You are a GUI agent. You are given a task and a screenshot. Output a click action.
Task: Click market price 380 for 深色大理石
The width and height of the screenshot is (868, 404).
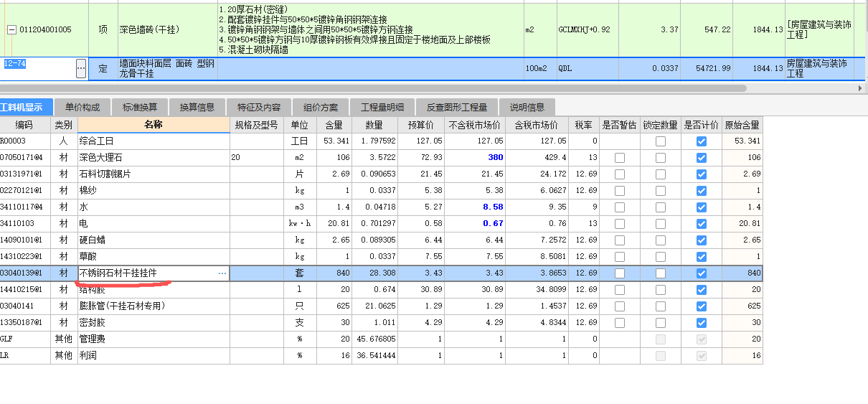pyautogui.click(x=476, y=158)
